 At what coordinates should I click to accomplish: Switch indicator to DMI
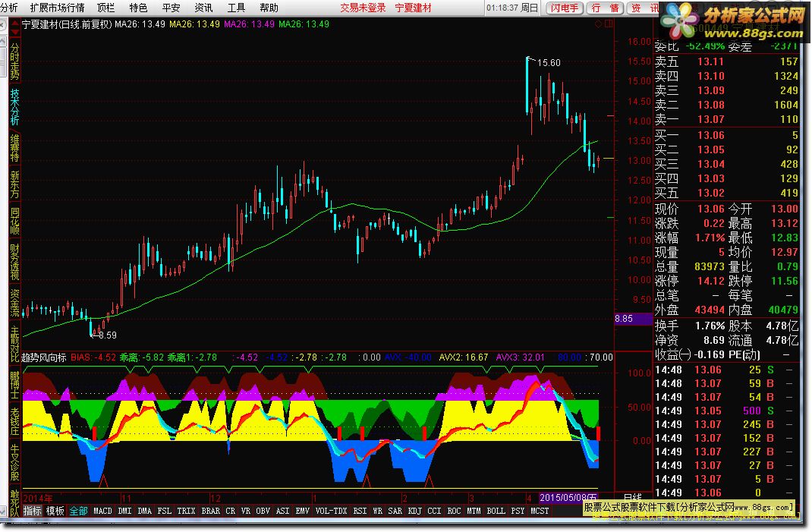coord(124,511)
